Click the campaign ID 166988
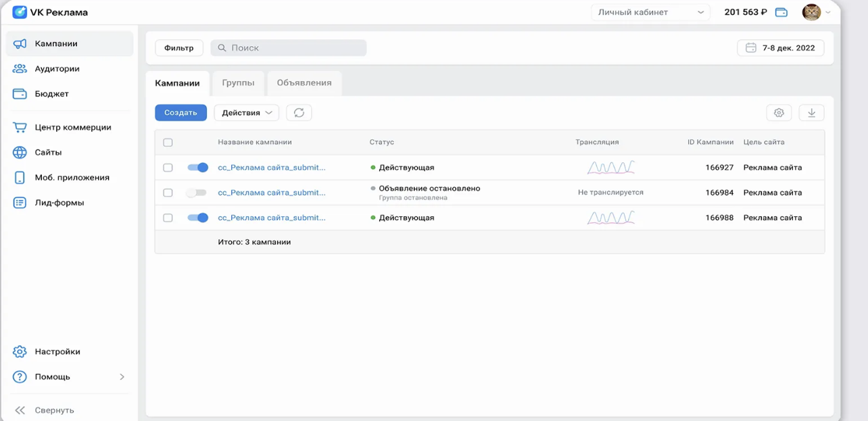This screenshot has height=421, width=868. 719,218
